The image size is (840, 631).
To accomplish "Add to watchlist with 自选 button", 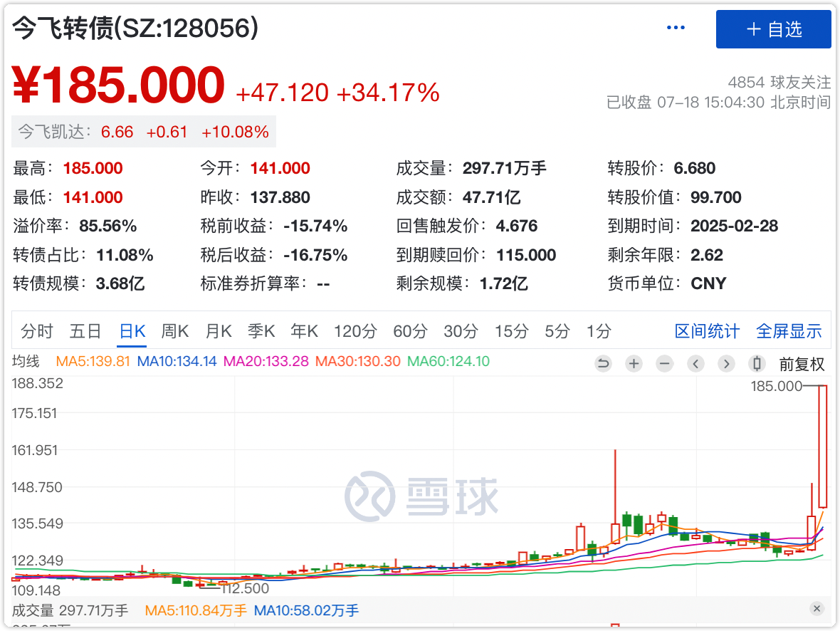I will (773, 29).
